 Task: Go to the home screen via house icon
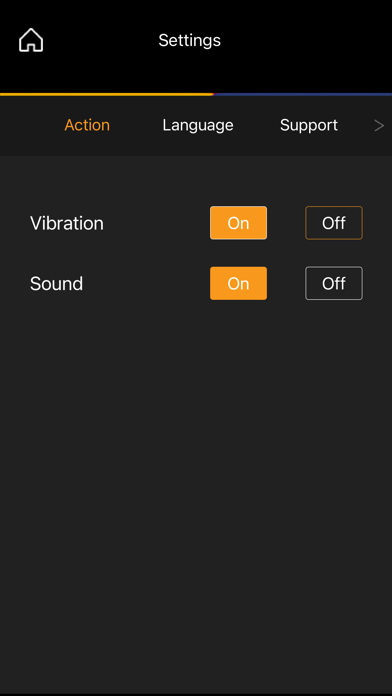(31, 40)
